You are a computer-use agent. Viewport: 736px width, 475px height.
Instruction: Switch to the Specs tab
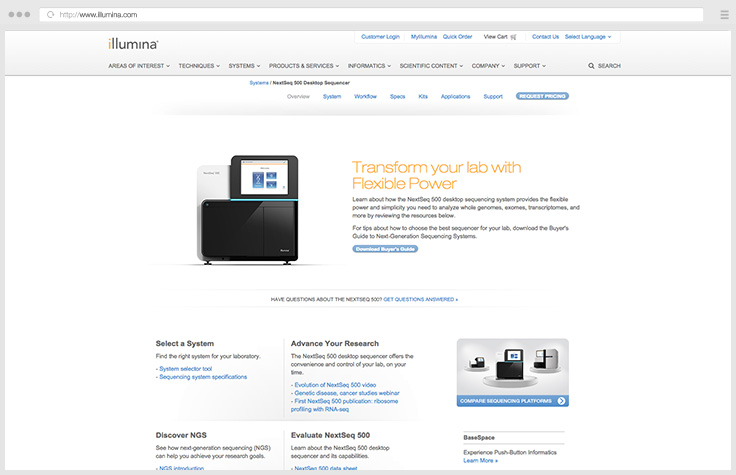pyautogui.click(x=397, y=97)
